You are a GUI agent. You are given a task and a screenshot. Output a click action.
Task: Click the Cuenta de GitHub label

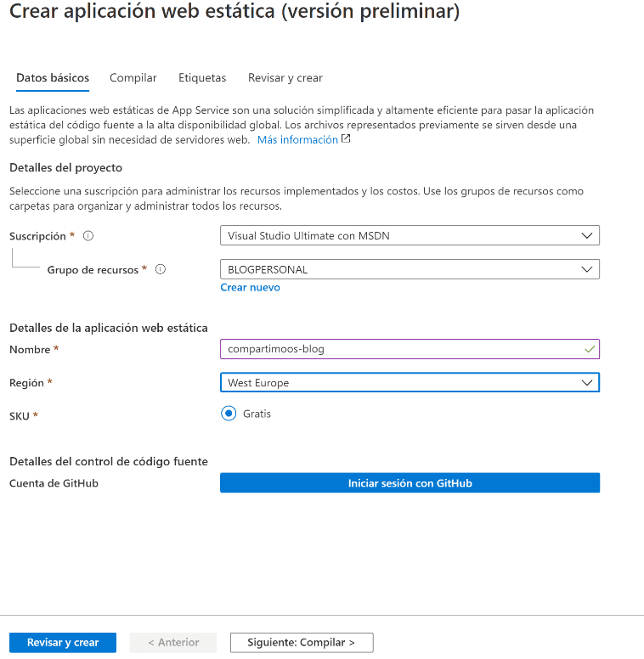click(x=54, y=483)
